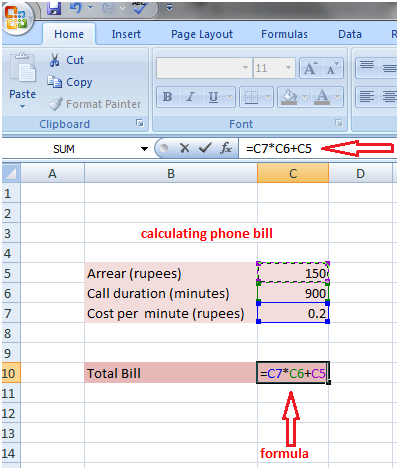Open the font size dropdown
The image size is (399, 470).
[288, 68]
